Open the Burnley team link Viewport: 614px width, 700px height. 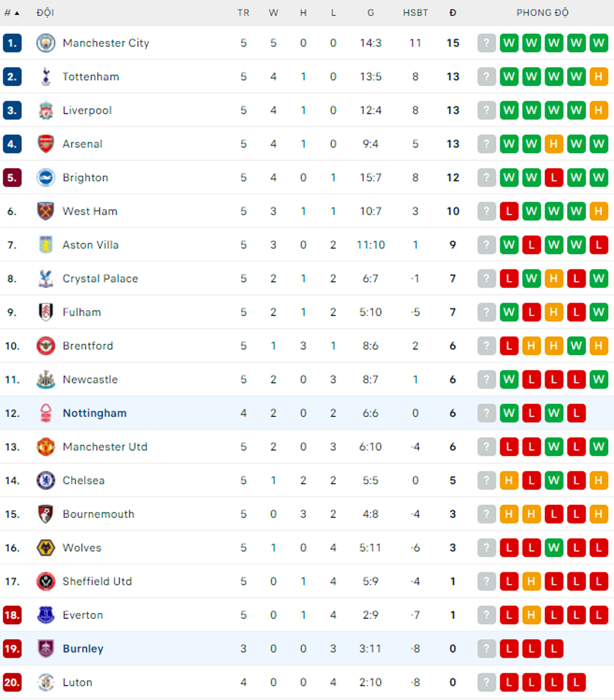[83, 649]
